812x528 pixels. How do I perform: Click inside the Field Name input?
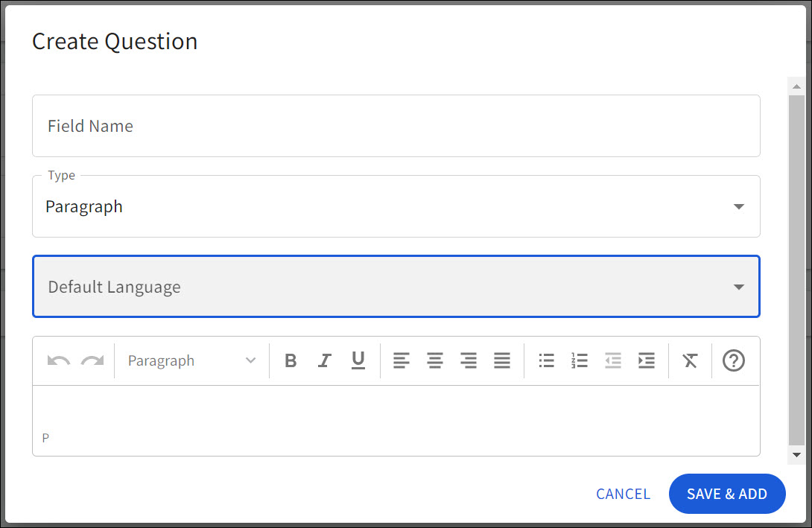(x=395, y=126)
